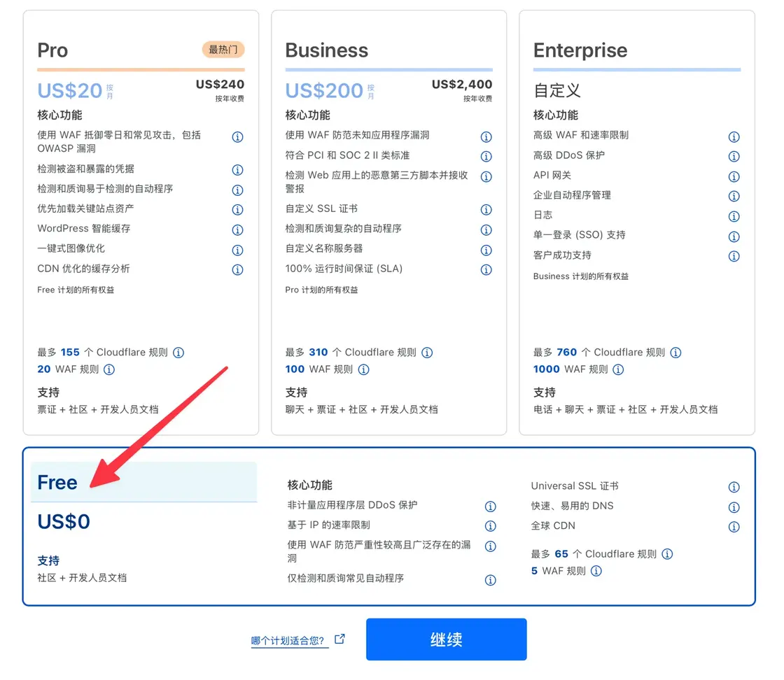Show info next to 1000 WAF 规则
Screen dimensions: 784x680
(x=619, y=369)
